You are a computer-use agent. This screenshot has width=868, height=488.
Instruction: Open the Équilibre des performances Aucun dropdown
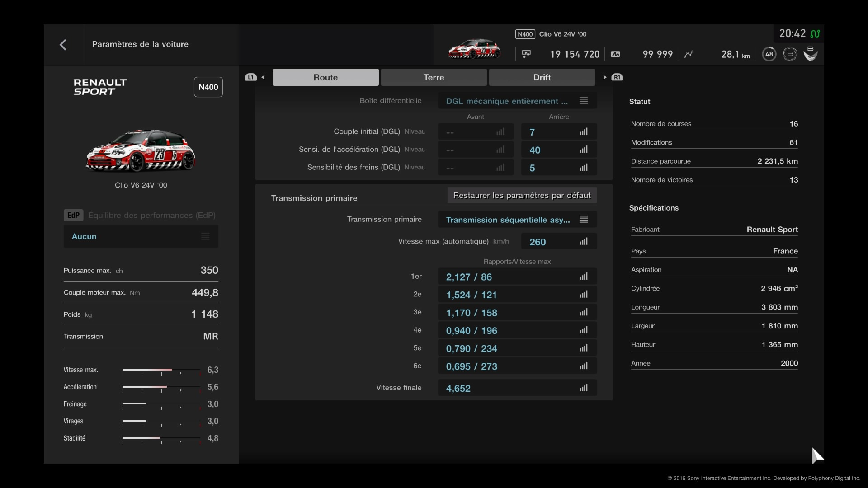pyautogui.click(x=141, y=236)
